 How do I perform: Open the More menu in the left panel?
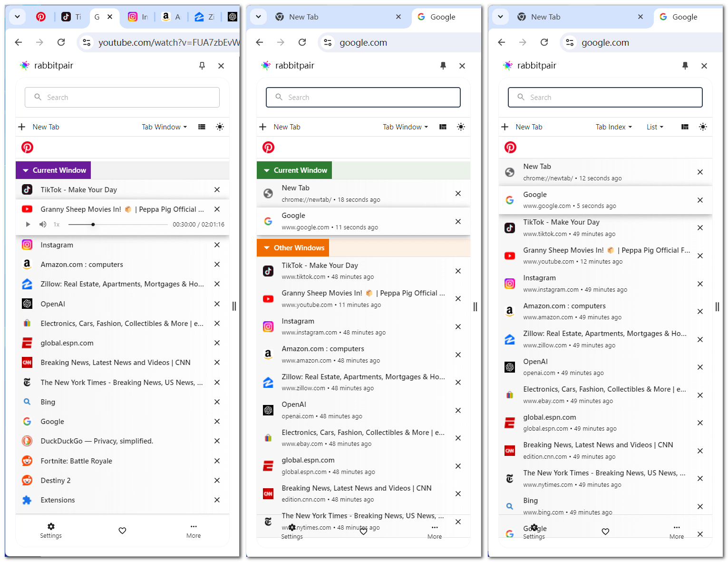pos(194,530)
